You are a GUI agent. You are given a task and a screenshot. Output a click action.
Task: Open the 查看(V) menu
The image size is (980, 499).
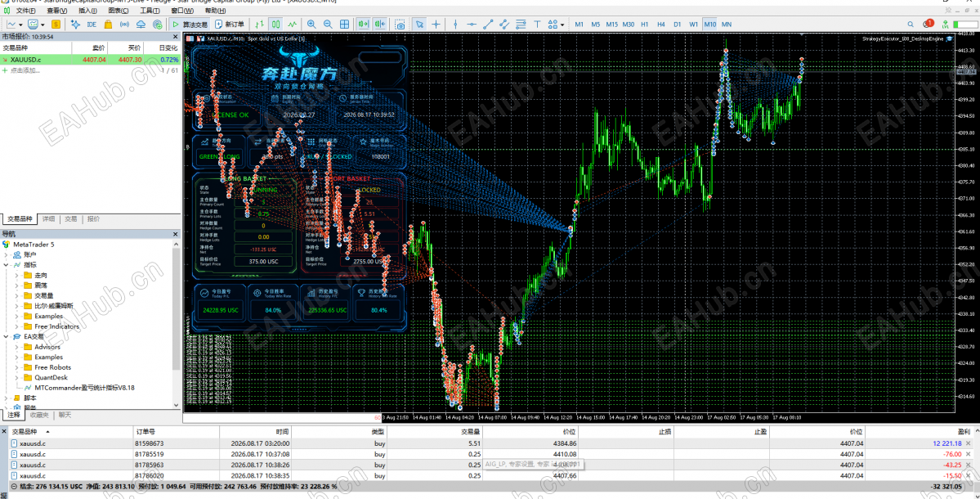point(57,11)
